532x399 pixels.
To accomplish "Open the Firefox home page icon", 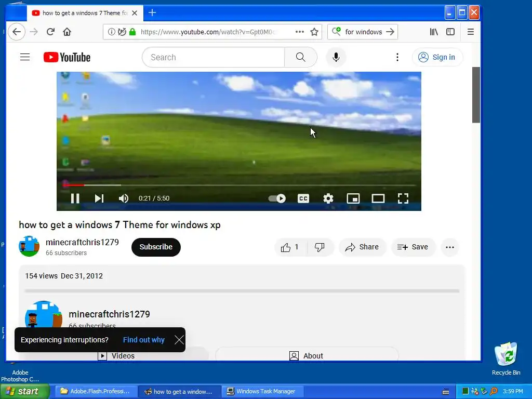I will click(x=67, y=32).
